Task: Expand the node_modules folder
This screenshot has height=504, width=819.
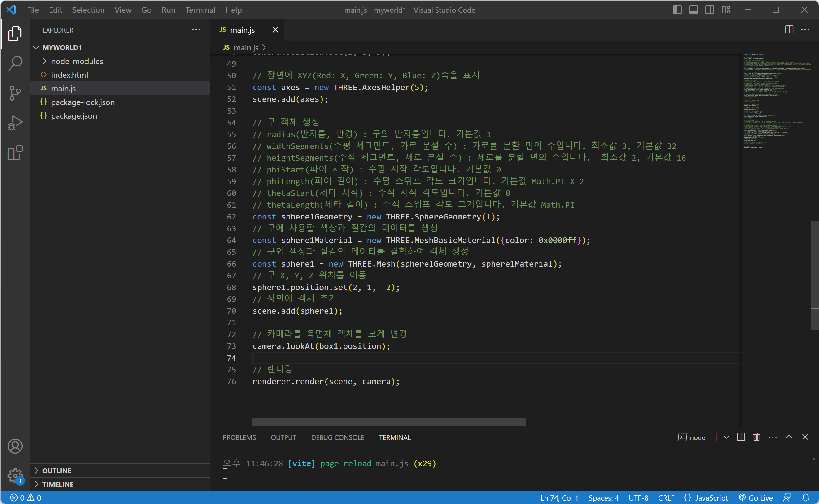Action: 77,61
